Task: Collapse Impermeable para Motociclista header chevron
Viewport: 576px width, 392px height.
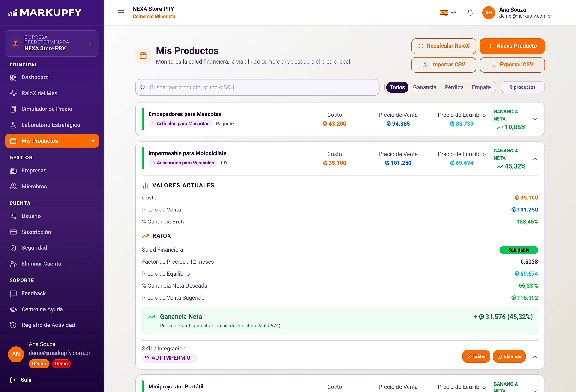Action: 535,159
